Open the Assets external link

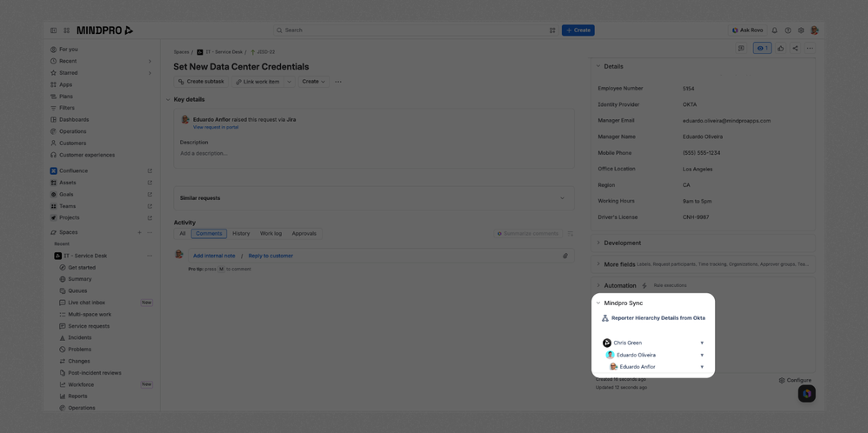point(150,183)
